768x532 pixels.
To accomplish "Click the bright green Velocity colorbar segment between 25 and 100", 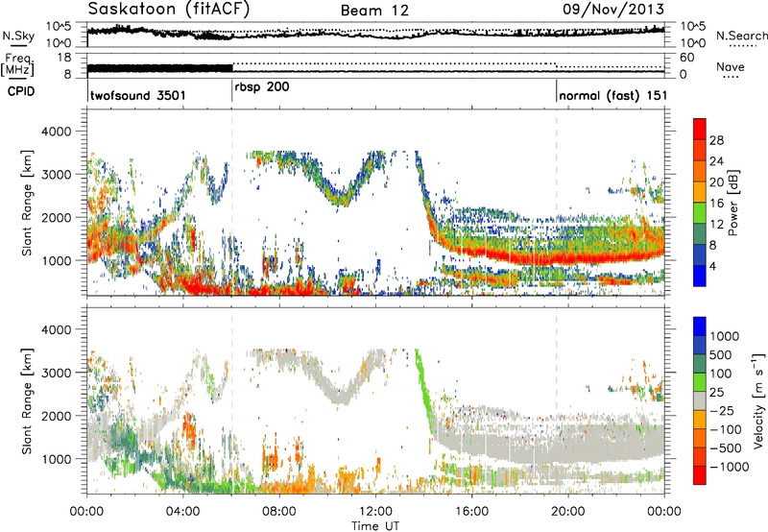I will click(x=700, y=382).
